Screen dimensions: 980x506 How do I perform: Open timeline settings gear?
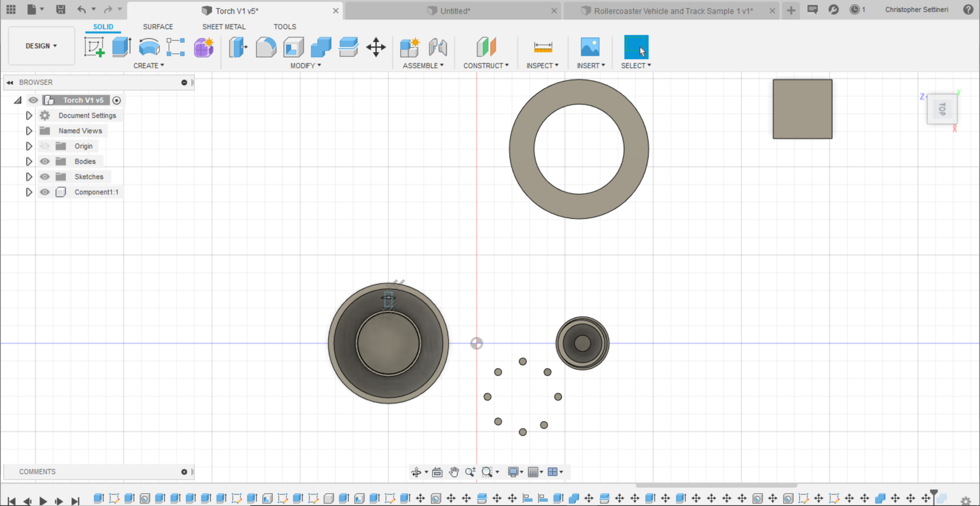pyautogui.click(x=965, y=501)
